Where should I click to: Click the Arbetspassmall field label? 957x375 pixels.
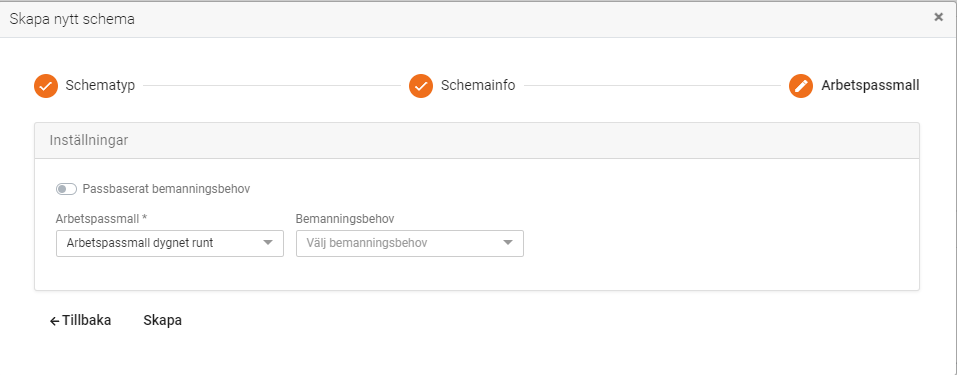pyautogui.click(x=102, y=219)
